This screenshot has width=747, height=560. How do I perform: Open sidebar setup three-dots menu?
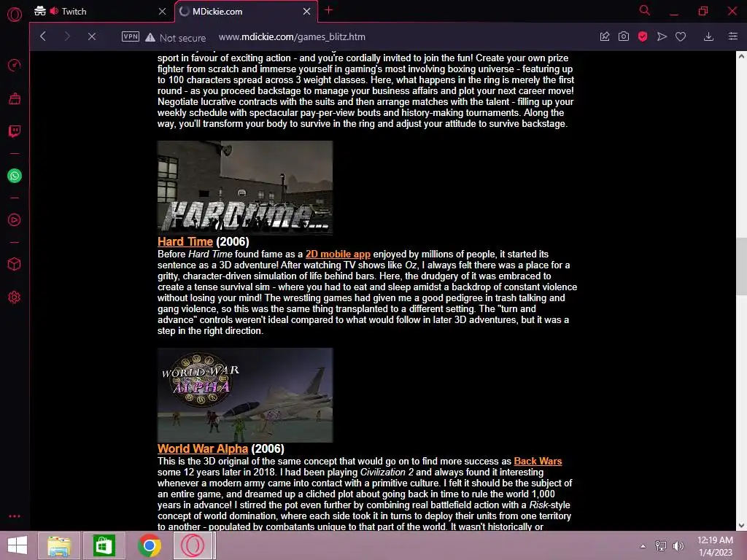click(x=15, y=516)
